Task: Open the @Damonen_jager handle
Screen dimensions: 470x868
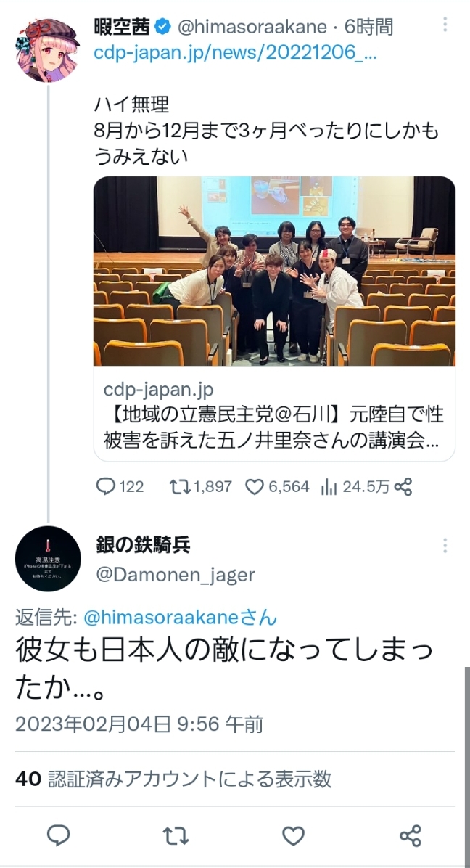Action: [x=176, y=575]
